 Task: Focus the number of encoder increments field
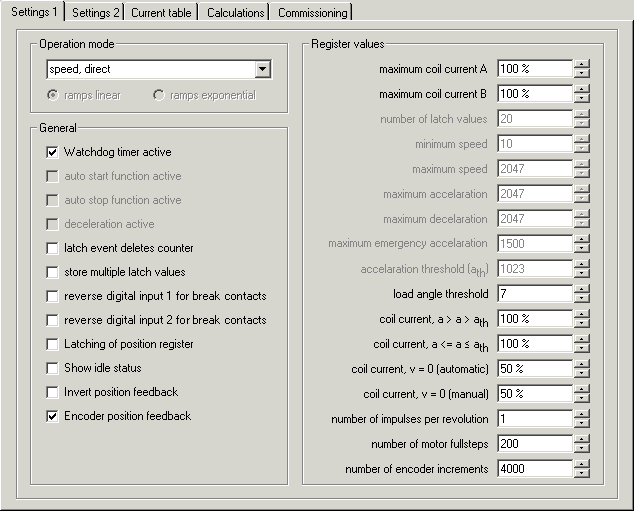click(x=535, y=469)
